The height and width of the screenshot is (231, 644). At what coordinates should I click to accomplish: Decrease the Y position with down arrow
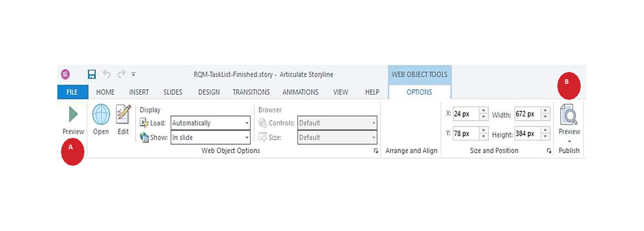pyautogui.click(x=483, y=137)
